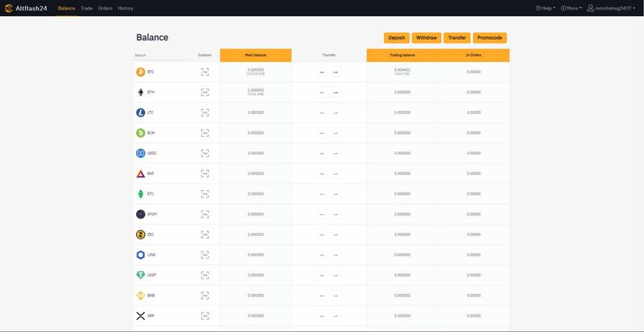Open the Help dropdown menu

click(546, 8)
